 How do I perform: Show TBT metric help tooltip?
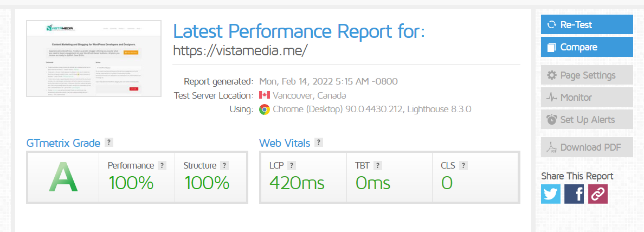click(378, 166)
